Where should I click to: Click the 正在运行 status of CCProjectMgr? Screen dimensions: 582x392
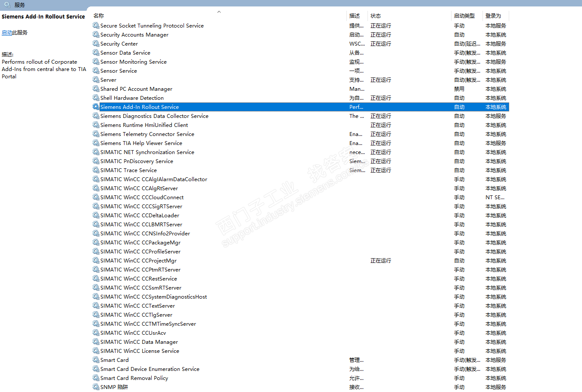click(x=381, y=261)
